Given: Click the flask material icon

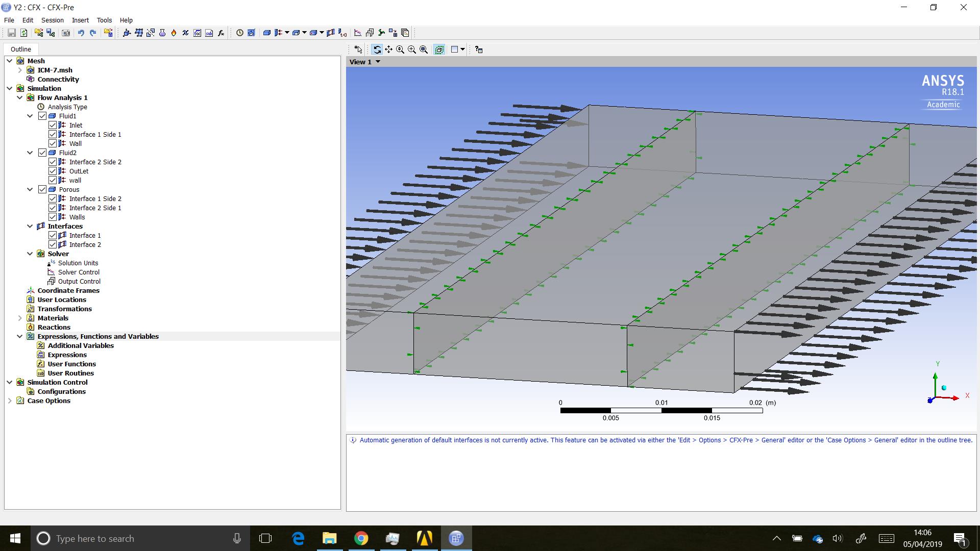Looking at the screenshot, I should (x=162, y=33).
